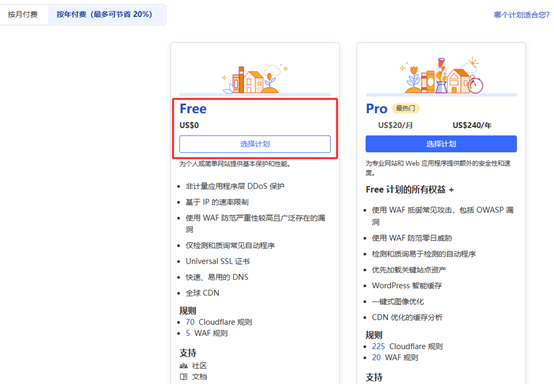Click CDN 优化的缓存分析 item
This screenshot has width=554, height=384.
click(407, 317)
